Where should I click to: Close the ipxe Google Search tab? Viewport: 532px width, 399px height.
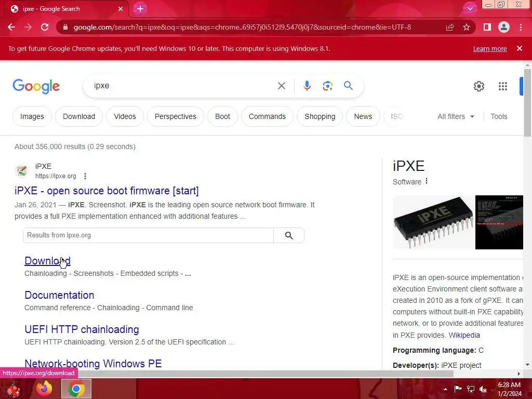click(x=121, y=9)
